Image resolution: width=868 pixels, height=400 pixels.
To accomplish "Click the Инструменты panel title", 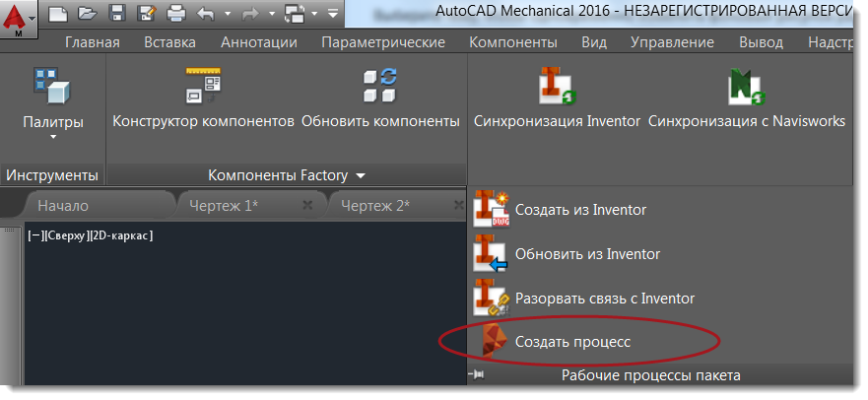I will pos(52,176).
